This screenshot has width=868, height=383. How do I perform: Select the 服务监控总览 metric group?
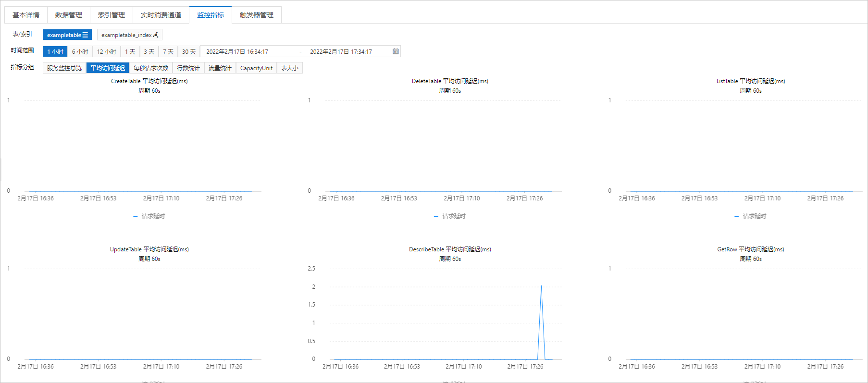64,68
